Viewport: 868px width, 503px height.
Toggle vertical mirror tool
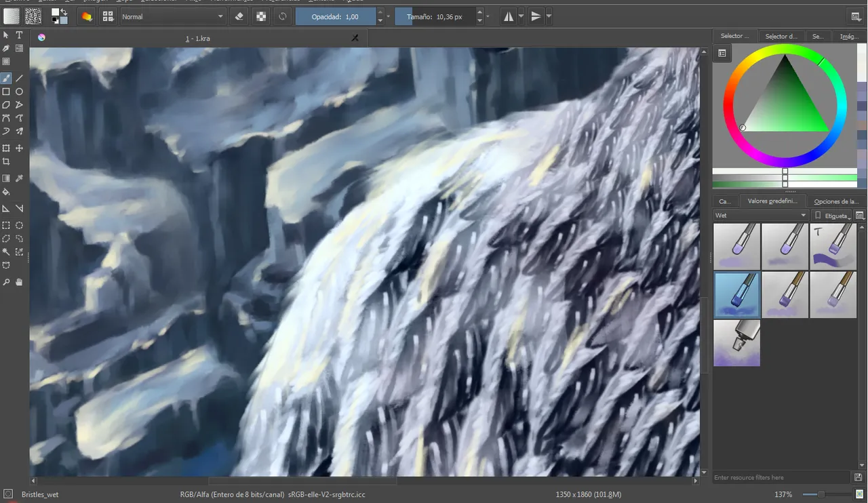coord(536,16)
